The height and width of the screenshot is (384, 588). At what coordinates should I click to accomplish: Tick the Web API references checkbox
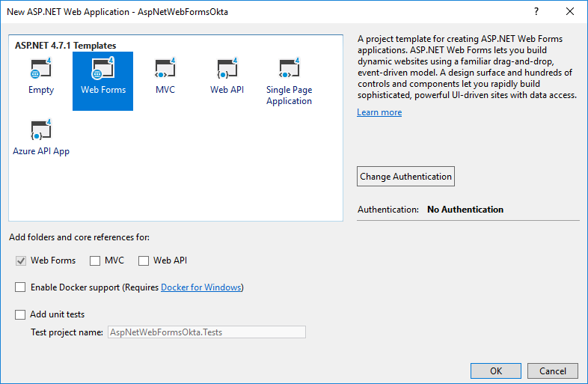tap(144, 261)
